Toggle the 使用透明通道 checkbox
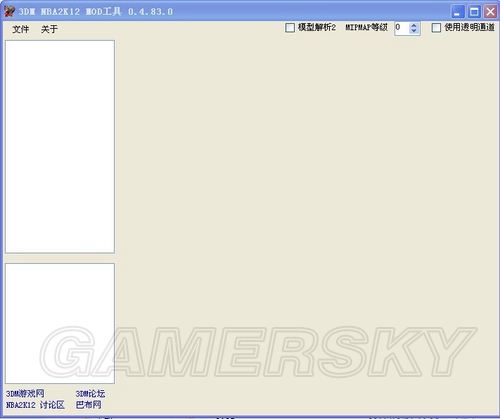500x419 pixels. [x=436, y=27]
